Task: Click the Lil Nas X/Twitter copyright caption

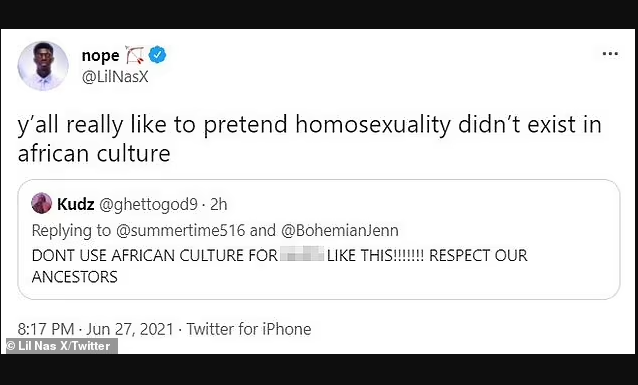Action: (x=62, y=346)
